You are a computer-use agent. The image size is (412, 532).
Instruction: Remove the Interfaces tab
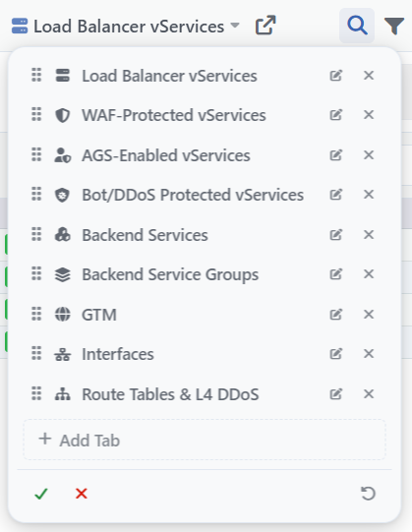[369, 354]
